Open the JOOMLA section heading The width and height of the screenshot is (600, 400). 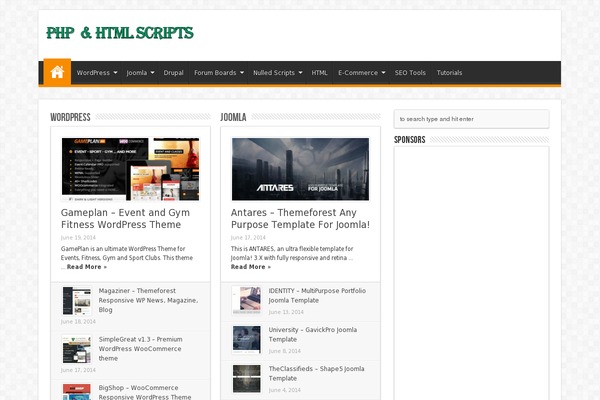coord(233,117)
